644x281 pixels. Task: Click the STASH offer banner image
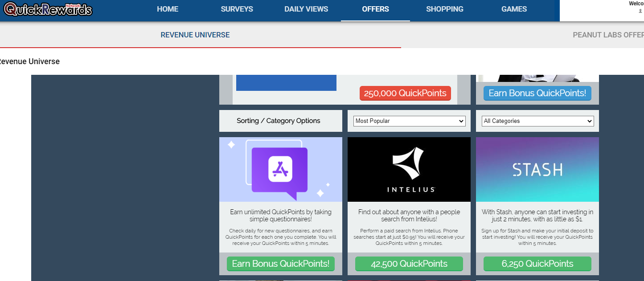pyautogui.click(x=537, y=169)
